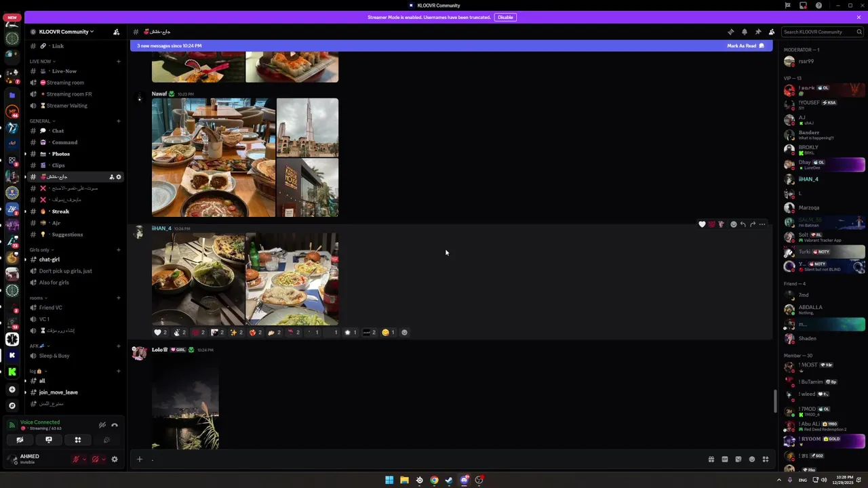Click the noise suppression icon in voice panel
The height and width of the screenshot is (488, 868).
pyautogui.click(x=102, y=425)
